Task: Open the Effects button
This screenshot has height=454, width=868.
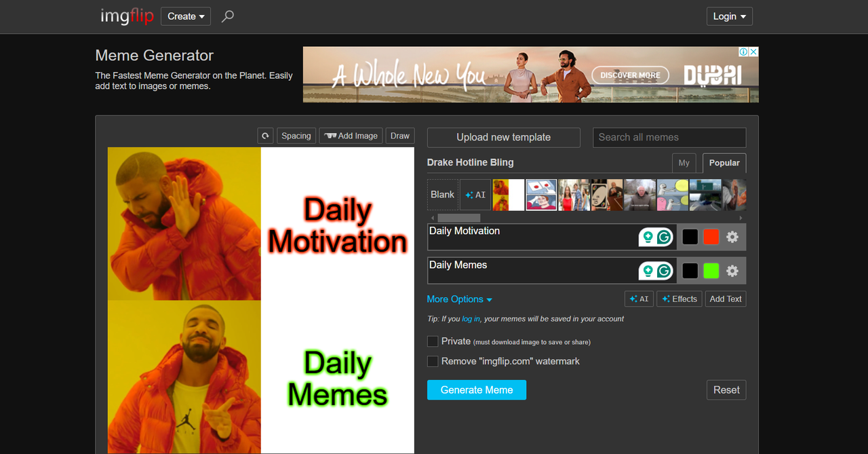Action: (679, 299)
